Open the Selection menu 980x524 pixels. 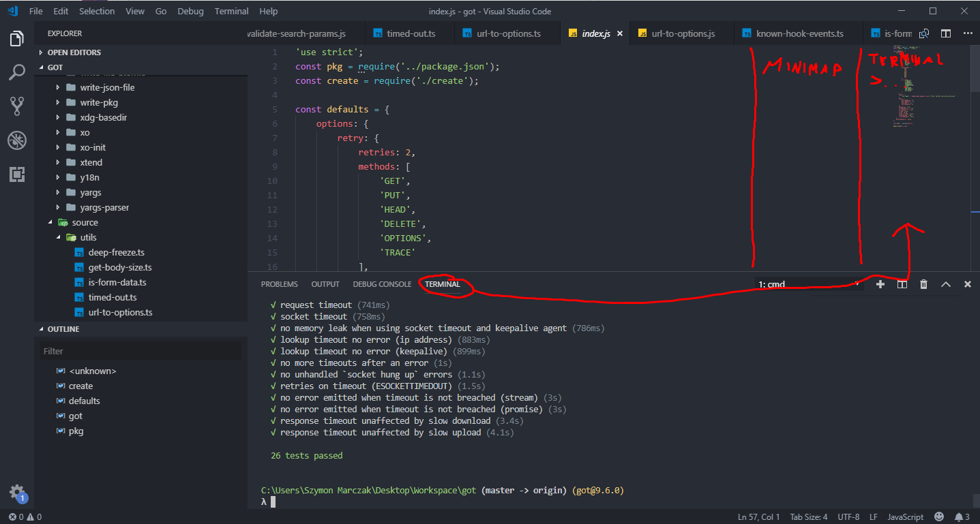pos(97,12)
